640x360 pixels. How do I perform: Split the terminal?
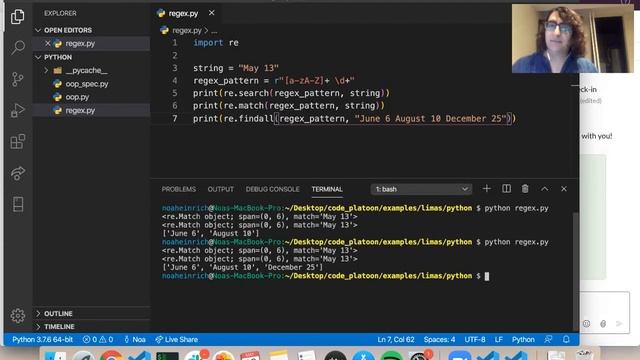pyautogui.click(x=506, y=189)
